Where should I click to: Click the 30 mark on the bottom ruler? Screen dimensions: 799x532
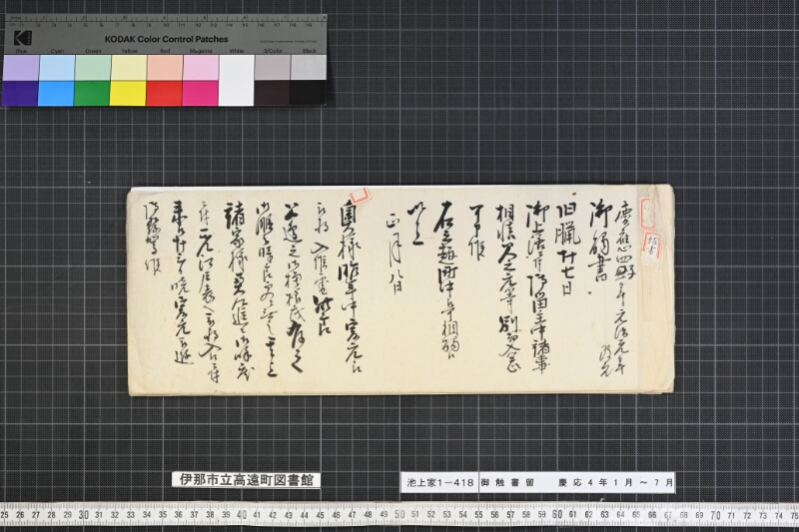tap(84, 515)
